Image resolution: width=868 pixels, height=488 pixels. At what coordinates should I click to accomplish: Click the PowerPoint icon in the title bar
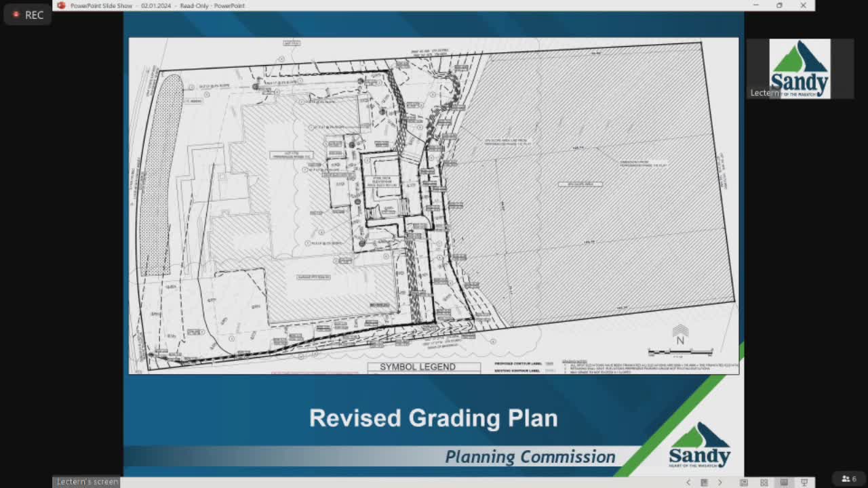coord(60,5)
